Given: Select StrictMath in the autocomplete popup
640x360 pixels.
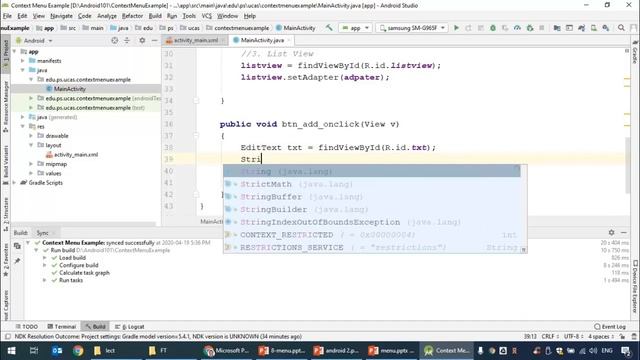Looking at the screenshot, I should (x=371, y=184).
